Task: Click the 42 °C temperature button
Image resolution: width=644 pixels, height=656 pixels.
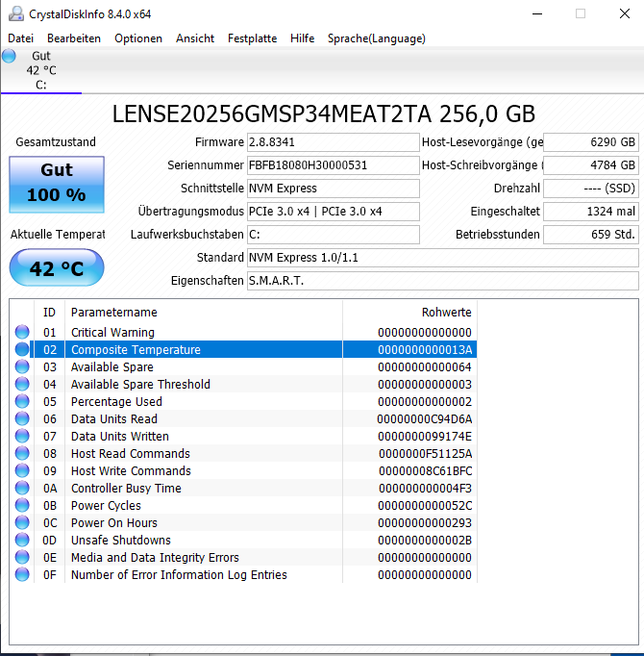Action: [x=57, y=267]
